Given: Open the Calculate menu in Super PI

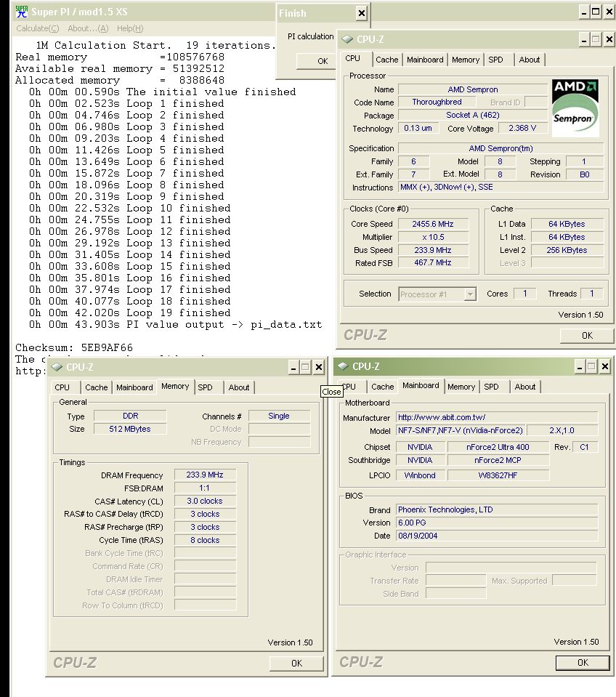Looking at the screenshot, I should 37,28.
